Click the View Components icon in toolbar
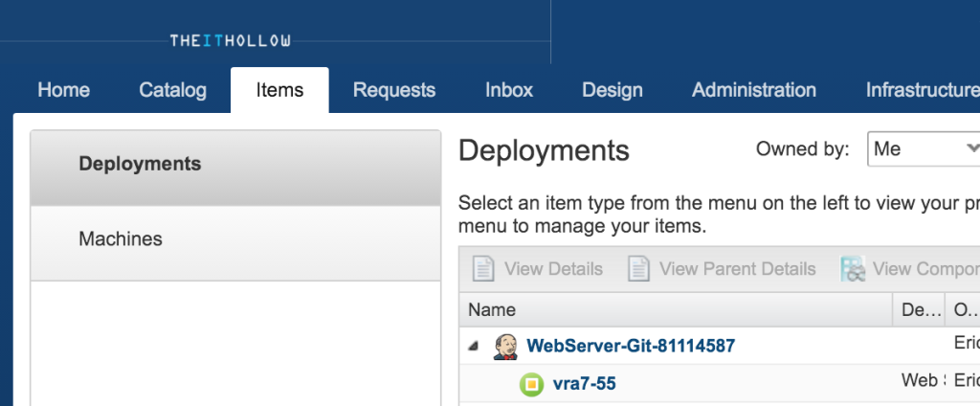The width and height of the screenshot is (980, 406). click(853, 269)
